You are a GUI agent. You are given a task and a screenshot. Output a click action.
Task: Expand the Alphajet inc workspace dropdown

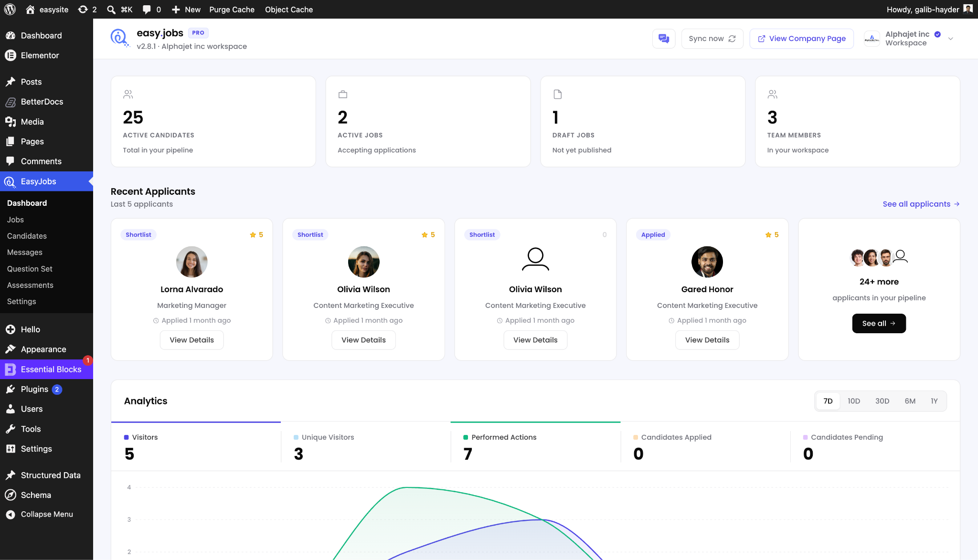pyautogui.click(x=950, y=39)
